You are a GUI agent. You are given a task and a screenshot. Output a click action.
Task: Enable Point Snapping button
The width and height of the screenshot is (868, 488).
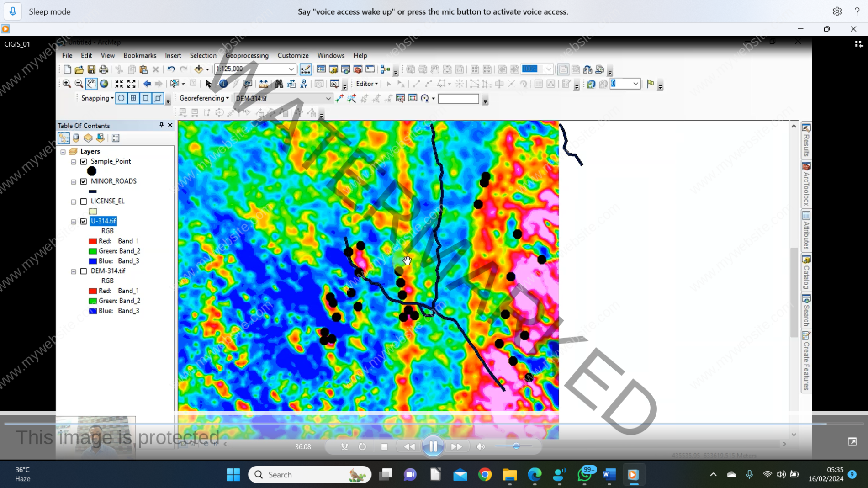tap(121, 98)
